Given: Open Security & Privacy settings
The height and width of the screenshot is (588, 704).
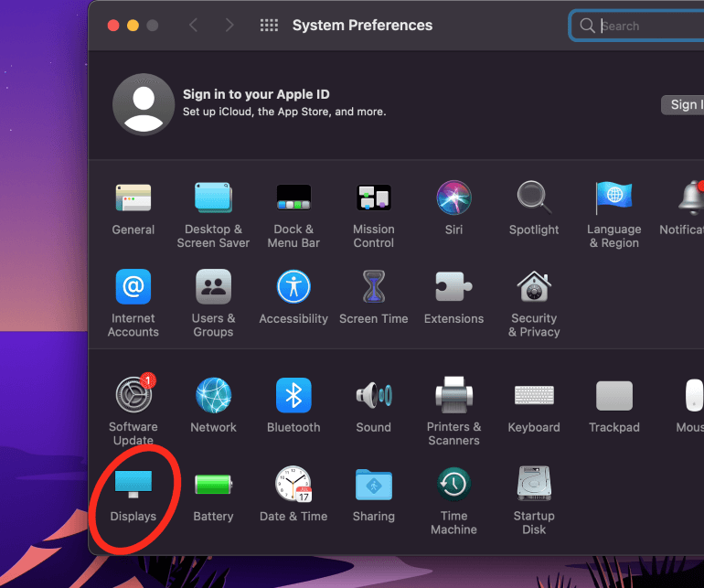Looking at the screenshot, I should (x=534, y=287).
